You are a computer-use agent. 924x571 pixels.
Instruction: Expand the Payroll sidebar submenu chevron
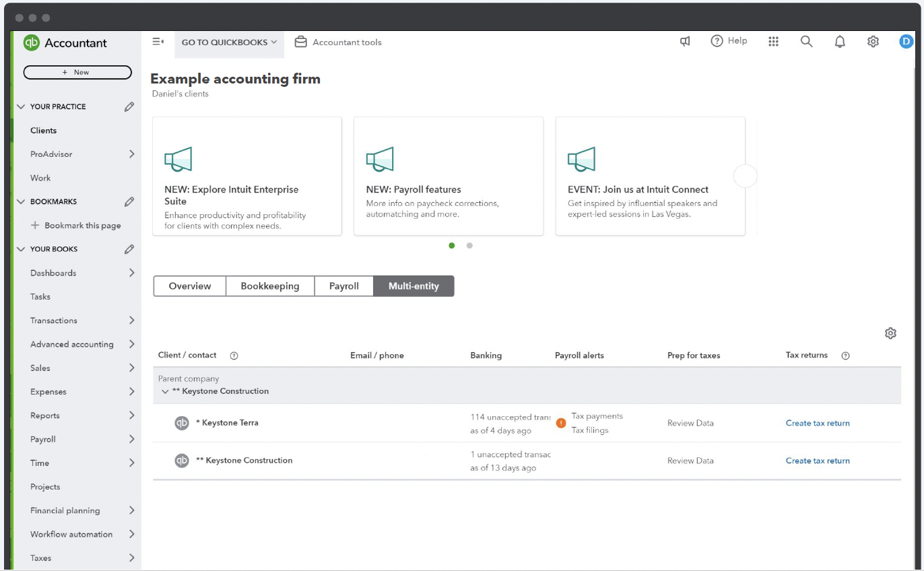(x=131, y=439)
